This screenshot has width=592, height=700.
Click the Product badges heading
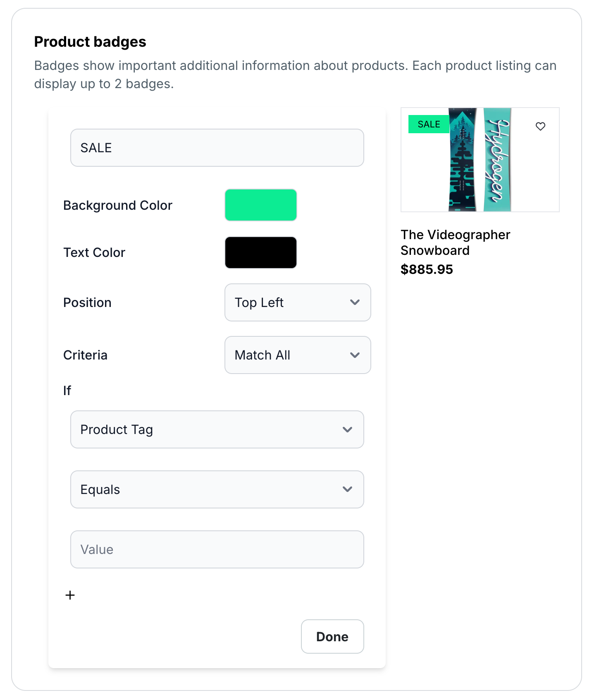(90, 42)
